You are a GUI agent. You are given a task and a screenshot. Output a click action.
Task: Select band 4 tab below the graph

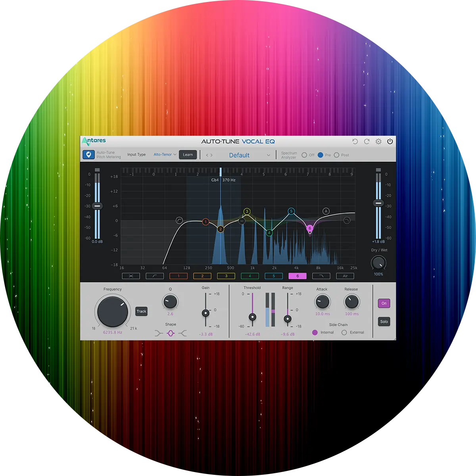tap(250, 276)
